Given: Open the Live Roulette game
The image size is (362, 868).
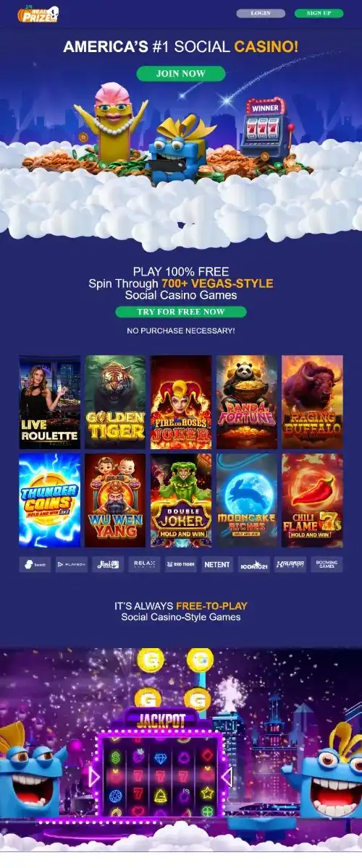Looking at the screenshot, I should point(49,402).
